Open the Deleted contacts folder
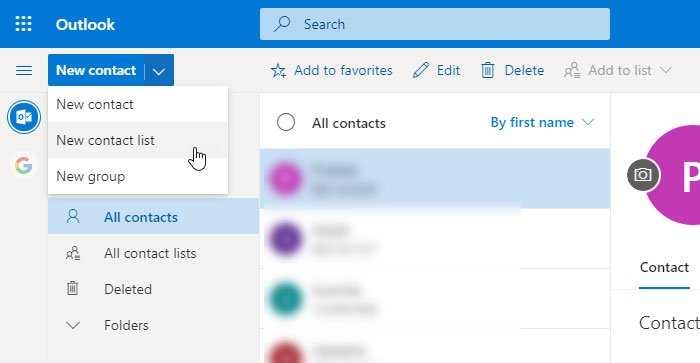 pos(153,289)
